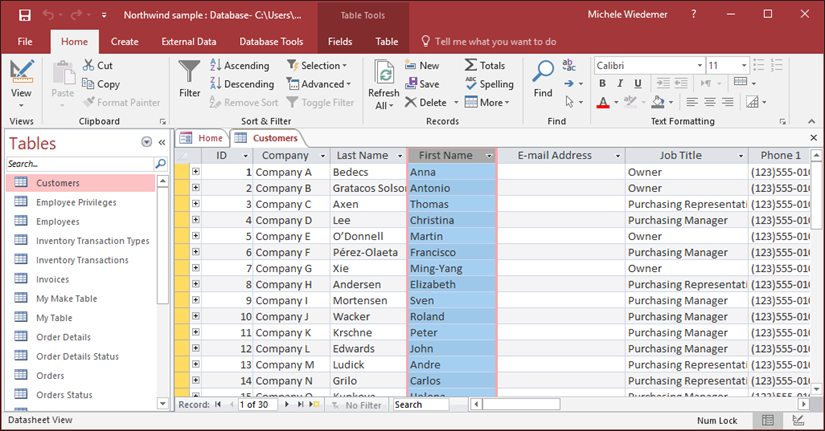Expand the subdatasheet for Company H row
Image resolution: width=825 pixels, height=431 pixels.
coord(196,284)
